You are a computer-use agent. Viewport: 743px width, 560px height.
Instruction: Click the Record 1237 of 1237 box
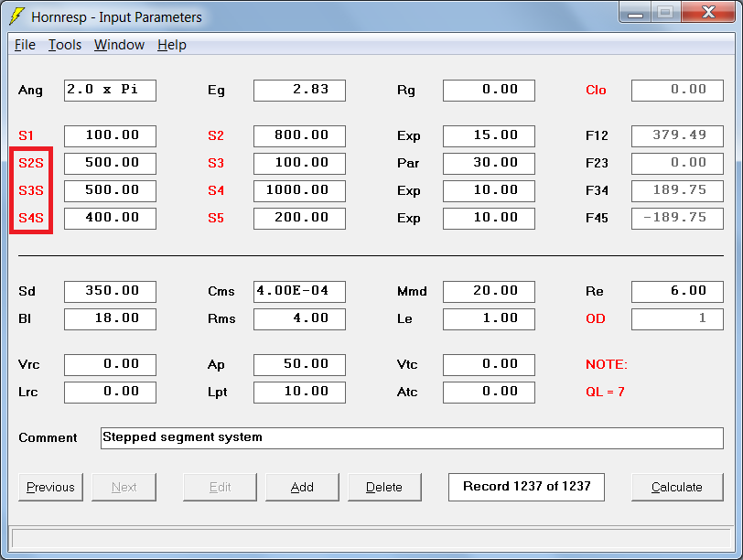click(526, 487)
